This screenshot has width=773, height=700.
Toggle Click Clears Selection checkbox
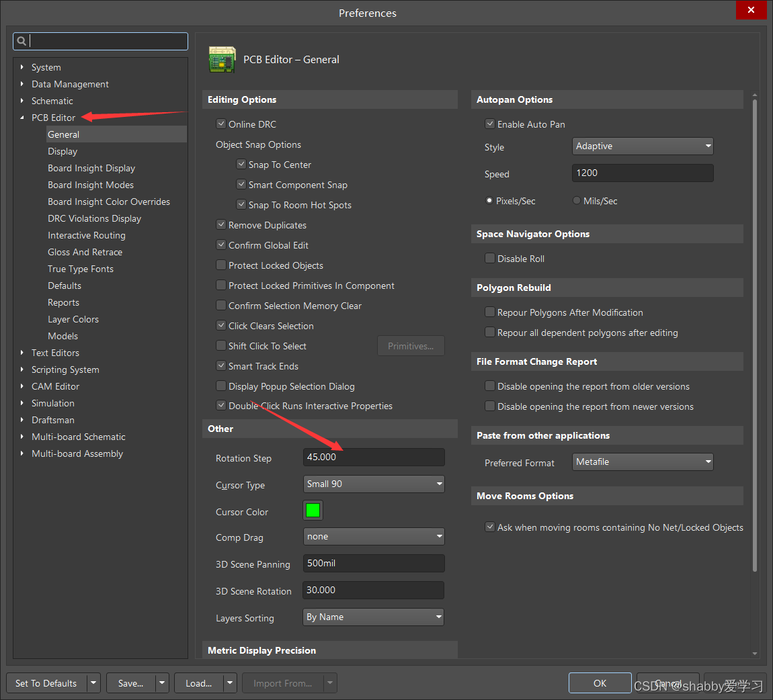pos(221,326)
